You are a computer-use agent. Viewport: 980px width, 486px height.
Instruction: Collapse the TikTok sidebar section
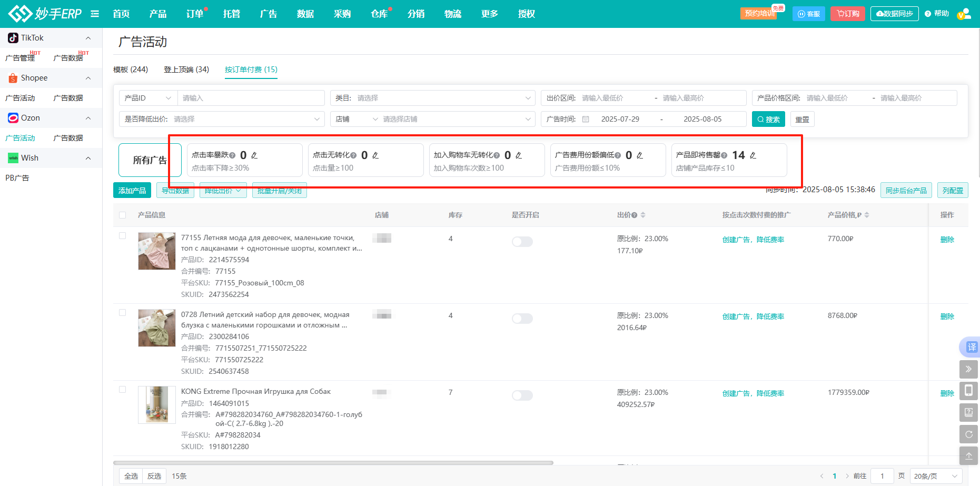[88, 38]
